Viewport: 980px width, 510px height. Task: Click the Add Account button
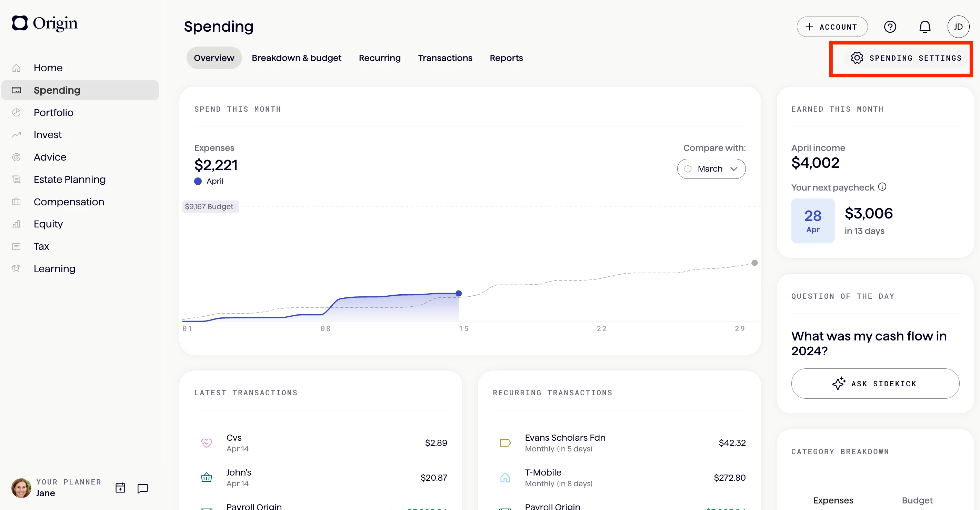pyautogui.click(x=832, y=27)
